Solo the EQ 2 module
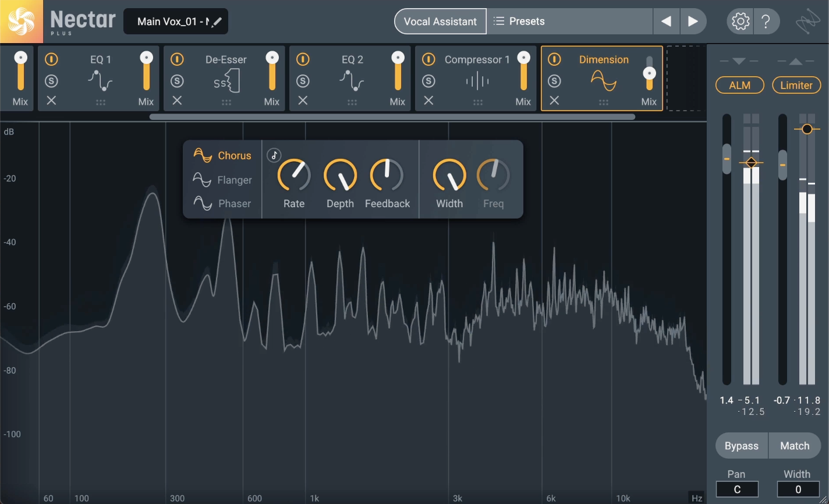 303,81
